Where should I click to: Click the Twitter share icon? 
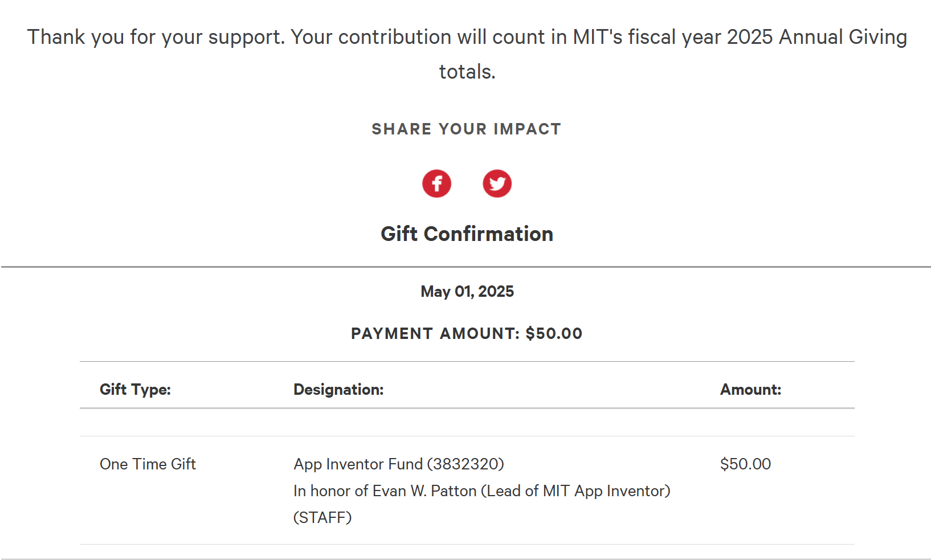pyautogui.click(x=497, y=183)
